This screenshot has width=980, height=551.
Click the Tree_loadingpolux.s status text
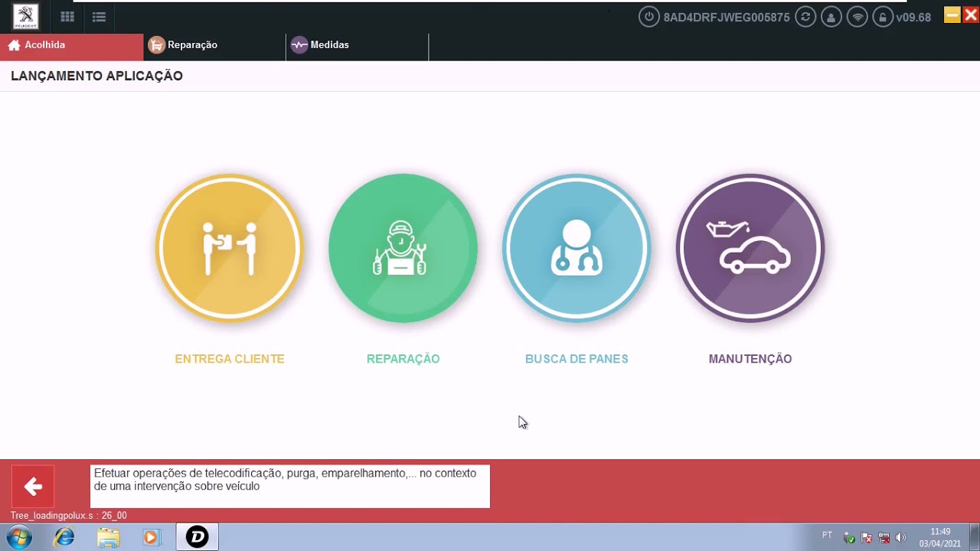pos(69,516)
